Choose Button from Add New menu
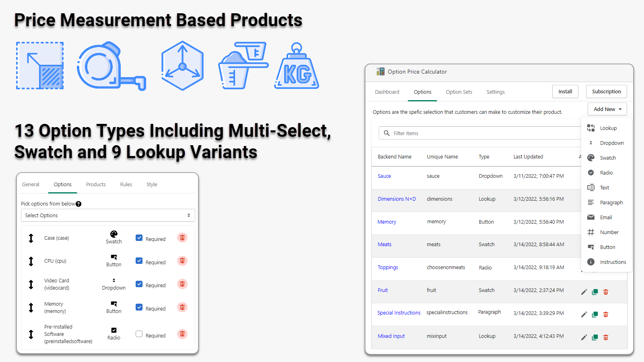This screenshot has width=644, height=362. pyautogui.click(x=606, y=247)
